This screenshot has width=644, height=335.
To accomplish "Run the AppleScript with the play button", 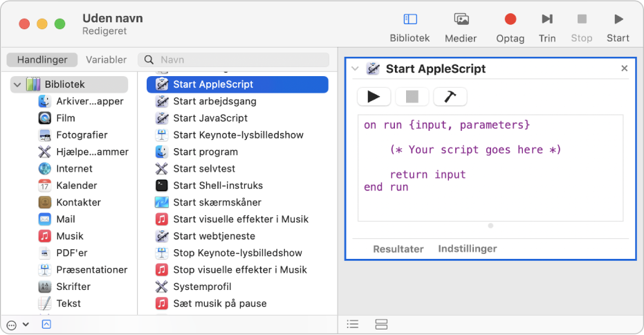I will tap(374, 97).
